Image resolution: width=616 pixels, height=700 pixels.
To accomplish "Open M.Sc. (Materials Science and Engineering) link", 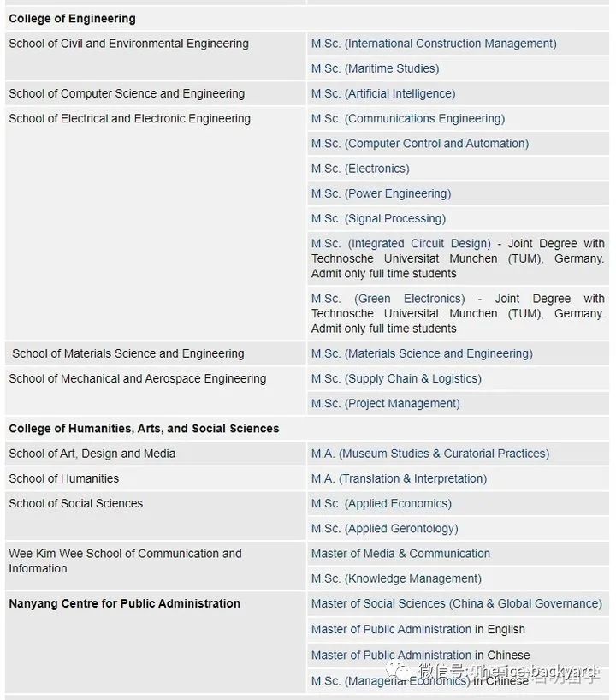I will click(422, 353).
